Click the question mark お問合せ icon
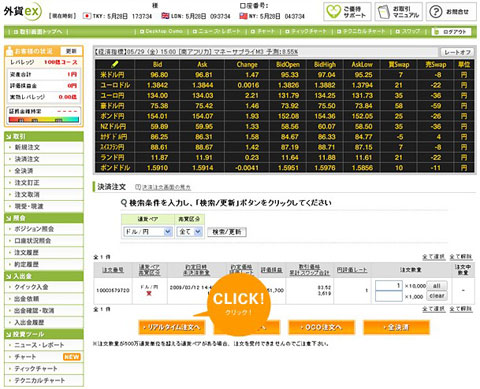Screen dimensions: 480x389 435,12
